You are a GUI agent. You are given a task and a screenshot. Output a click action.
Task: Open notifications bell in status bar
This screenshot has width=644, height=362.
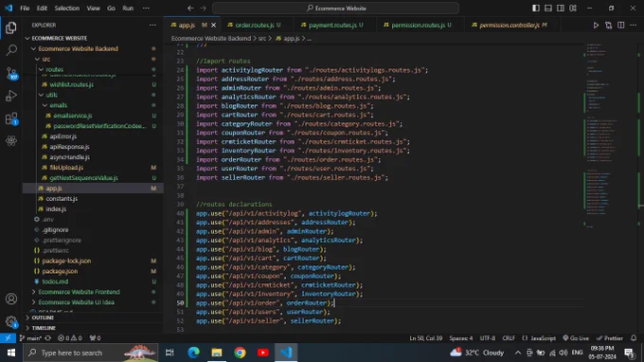tap(634, 338)
